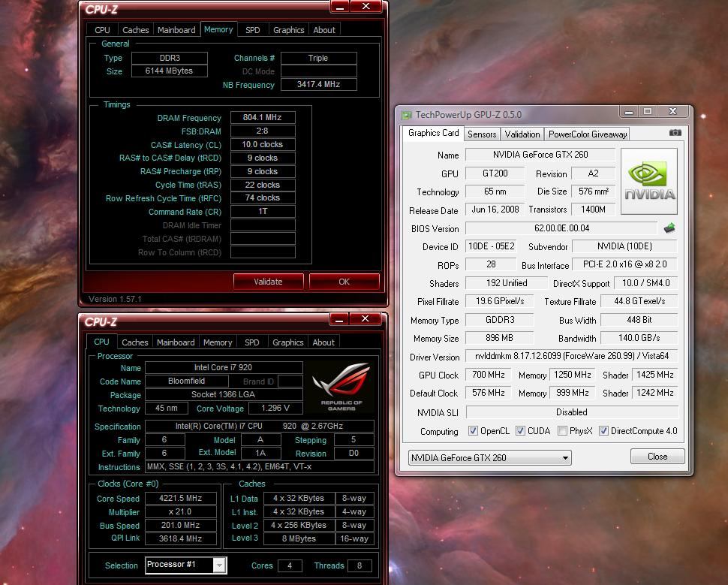Click the Bandwidth value 140.0 GB/s
Image resolution: width=728 pixels, height=585 pixels.
(x=639, y=338)
